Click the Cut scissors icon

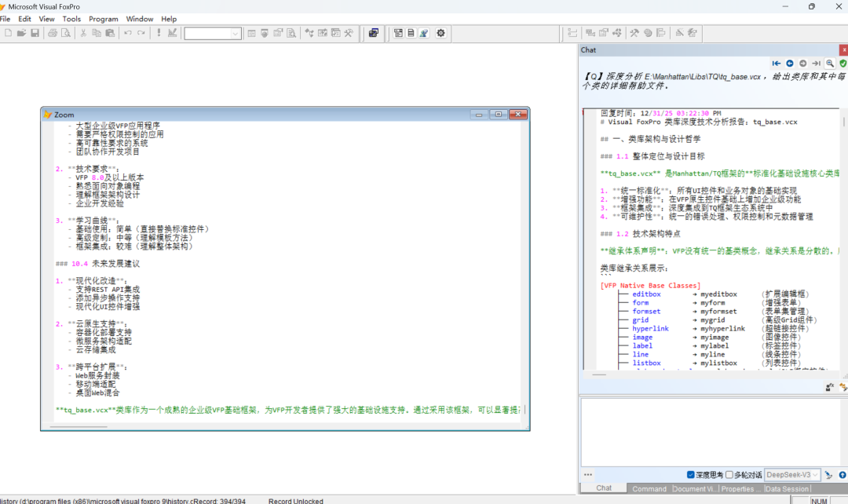(83, 33)
